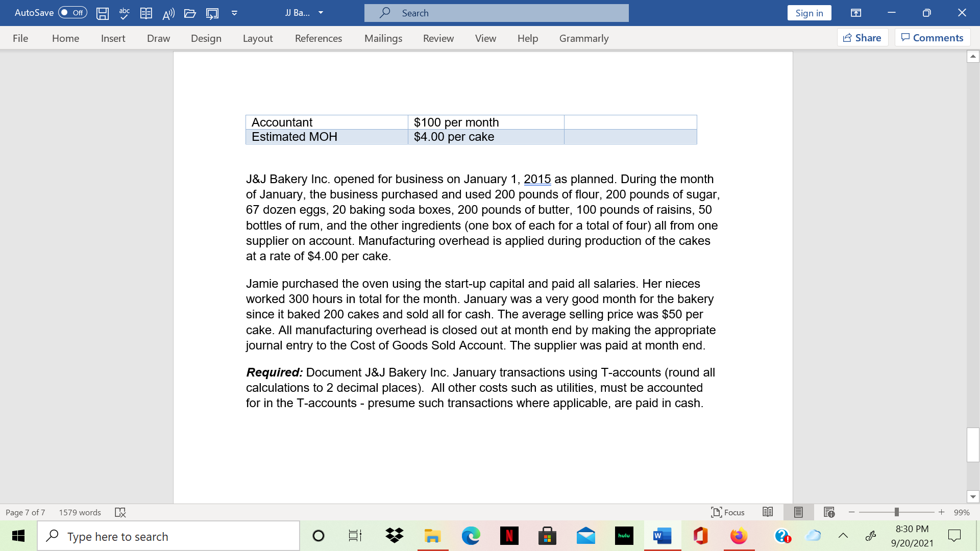Expand Customize Quick Access Toolbar dropdown
The image size is (980, 551).
234,13
